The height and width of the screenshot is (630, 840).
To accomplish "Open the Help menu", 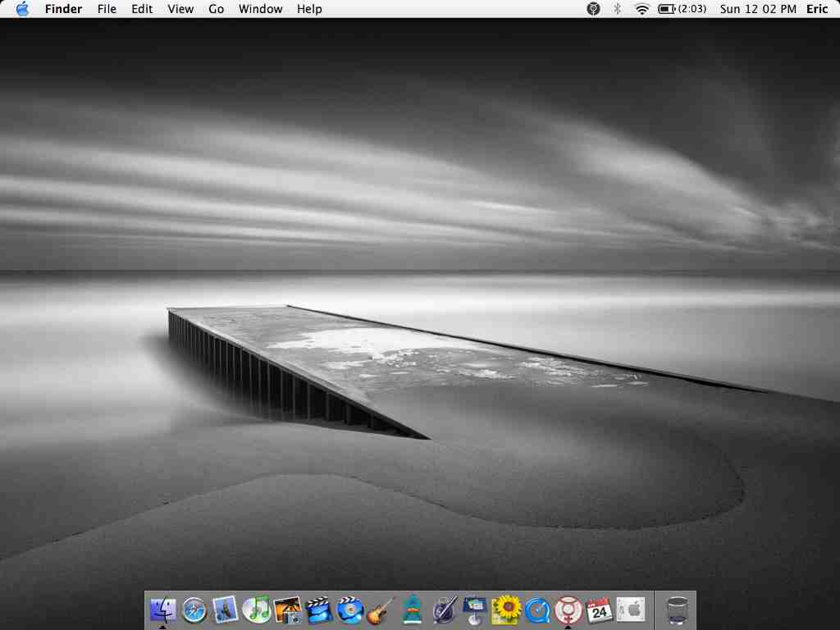I will (309, 9).
